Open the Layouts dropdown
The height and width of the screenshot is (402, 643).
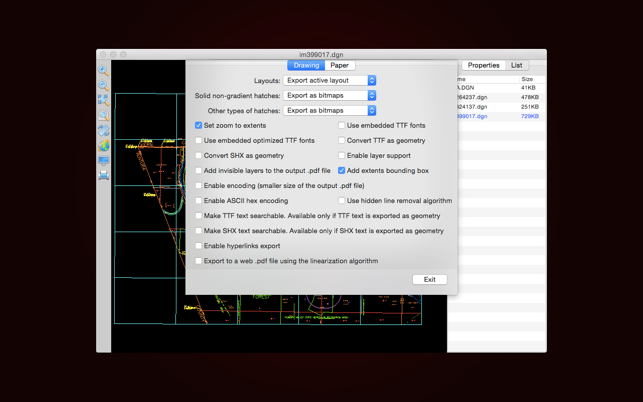coord(330,80)
